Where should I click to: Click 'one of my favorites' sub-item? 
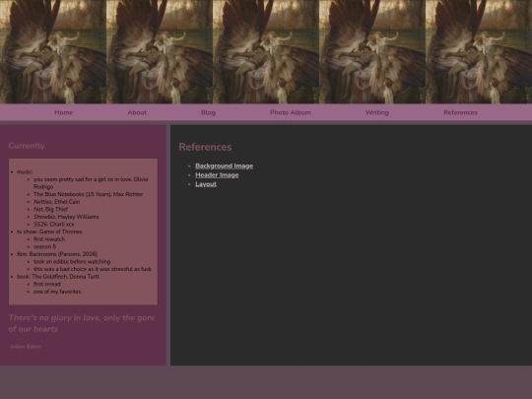click(57, 292)
